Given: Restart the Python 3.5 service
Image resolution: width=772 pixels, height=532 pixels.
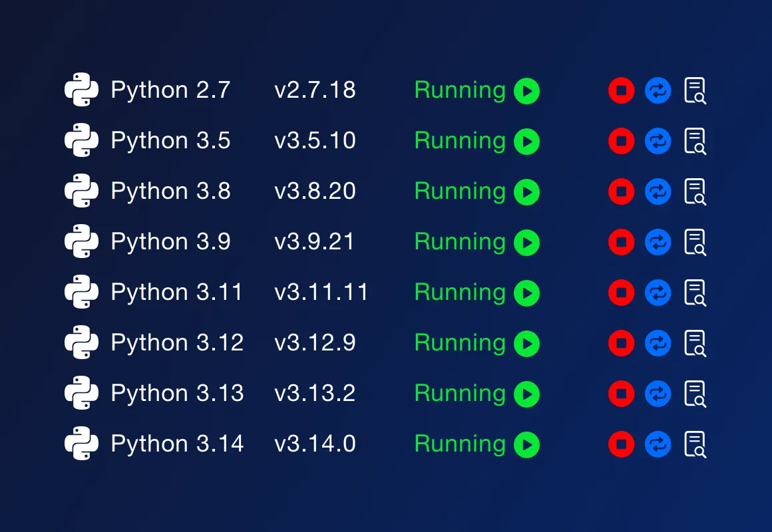Looking at the screenshot, I should point(658,141).
